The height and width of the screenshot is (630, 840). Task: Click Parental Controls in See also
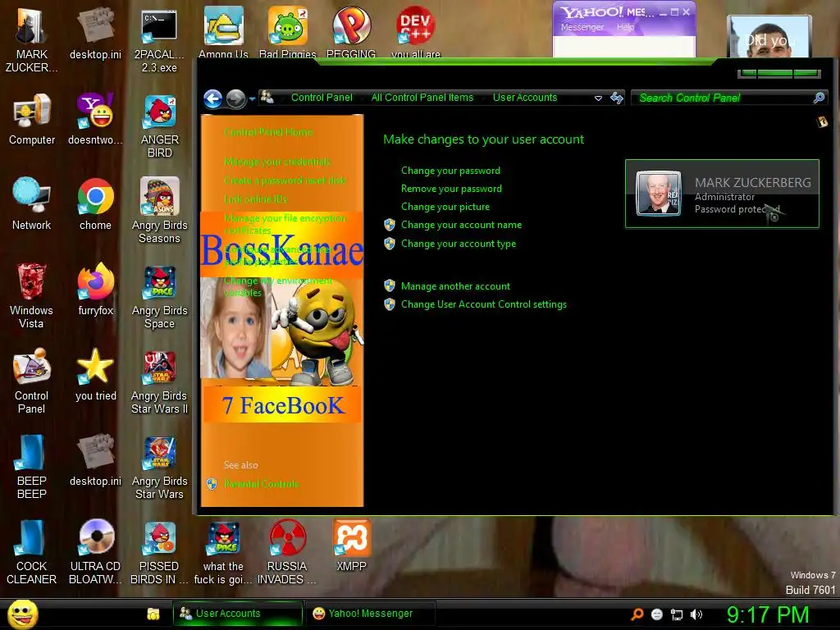[261, 484]
